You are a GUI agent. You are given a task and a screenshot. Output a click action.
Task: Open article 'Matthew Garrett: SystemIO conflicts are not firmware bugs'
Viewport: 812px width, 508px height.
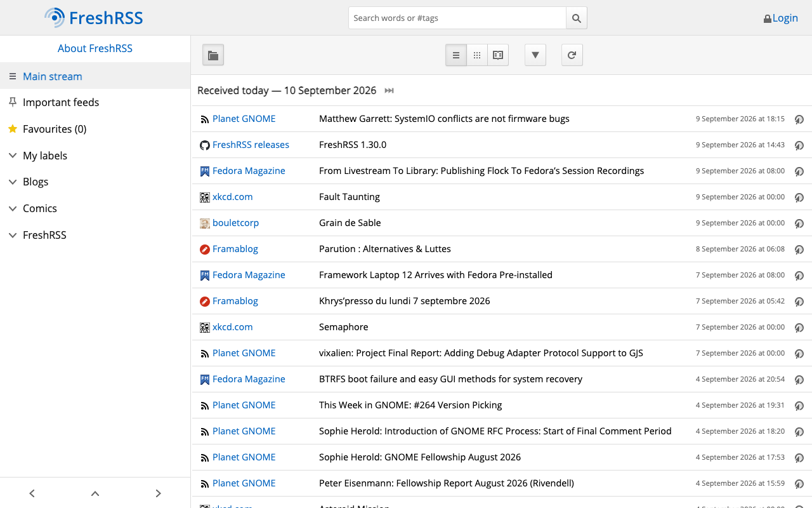(444, 119)
